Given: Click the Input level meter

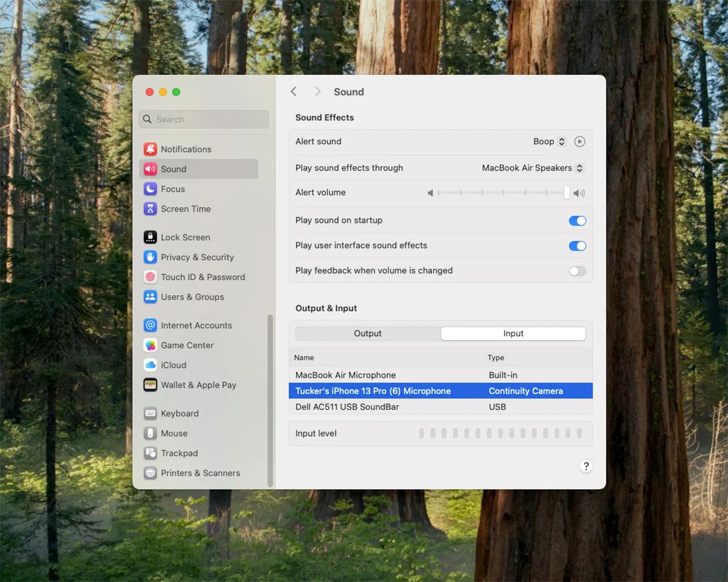Looking at the screenshot, I should coord(500,433).
